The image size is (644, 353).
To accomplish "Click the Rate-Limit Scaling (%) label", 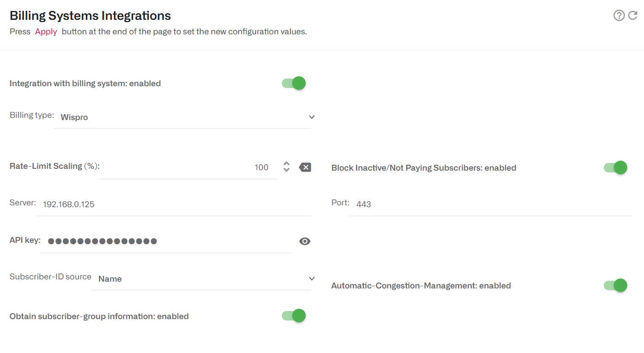I will tap(54, 166).
